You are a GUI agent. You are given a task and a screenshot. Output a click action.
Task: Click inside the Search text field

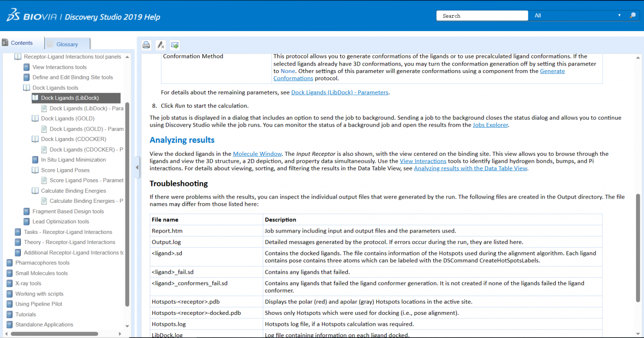pos(482,16)
